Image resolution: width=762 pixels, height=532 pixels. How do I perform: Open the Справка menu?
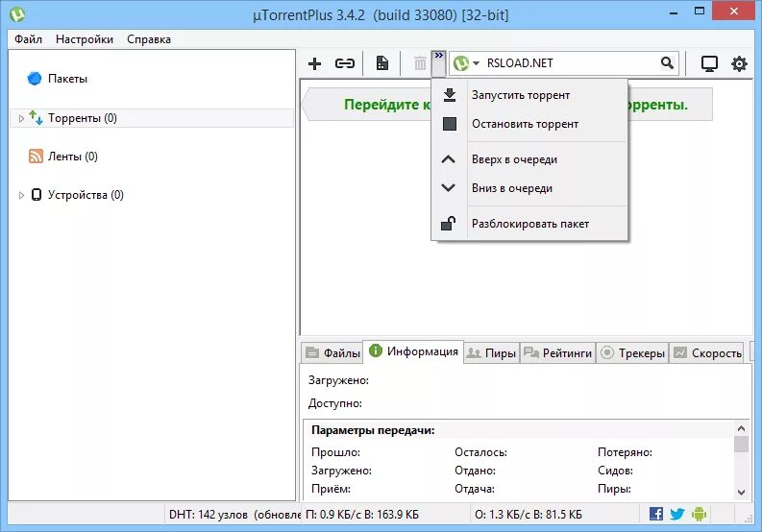point(149,39)
